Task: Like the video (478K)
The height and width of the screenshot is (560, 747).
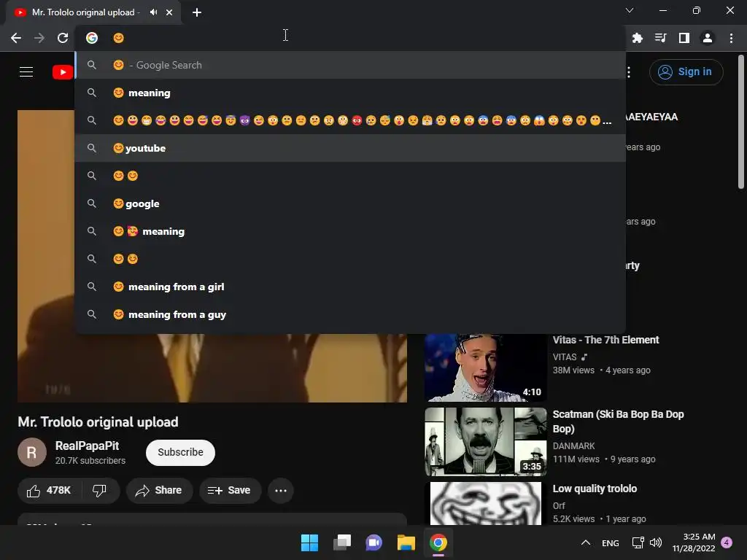Action: [x=49, y=491]
